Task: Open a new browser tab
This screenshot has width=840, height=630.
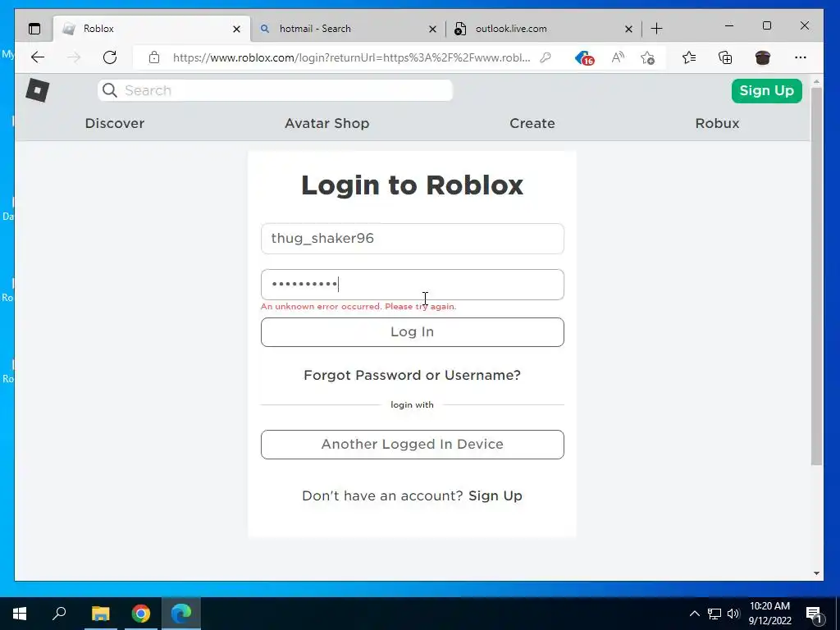Action: (x=656, y=29)
